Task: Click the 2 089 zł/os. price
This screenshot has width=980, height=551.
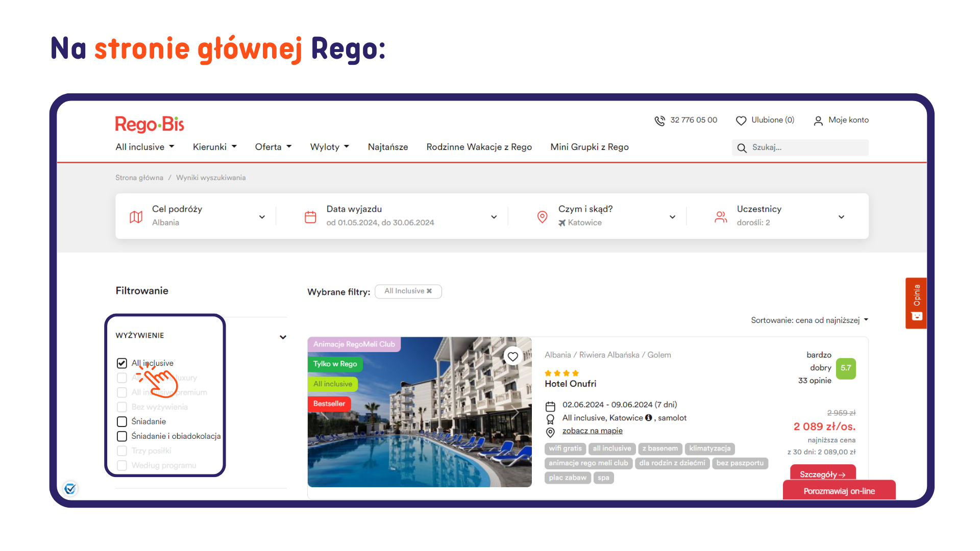Action: [824, 427]
